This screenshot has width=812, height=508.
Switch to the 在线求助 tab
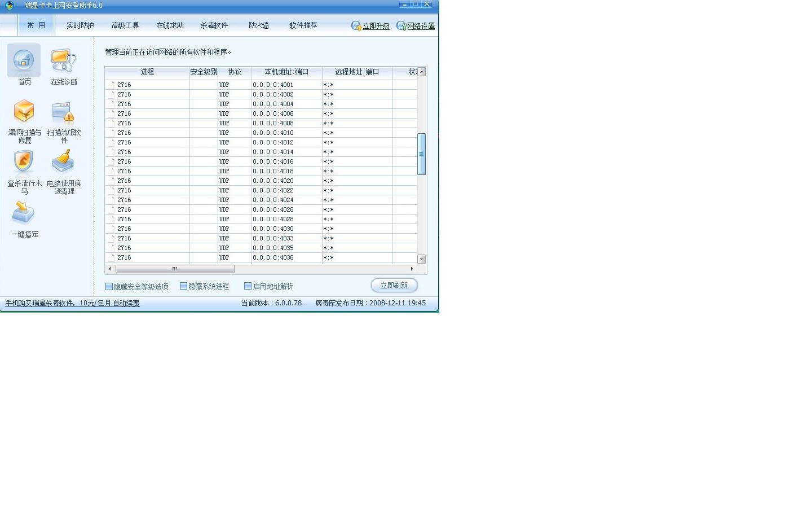170,25
